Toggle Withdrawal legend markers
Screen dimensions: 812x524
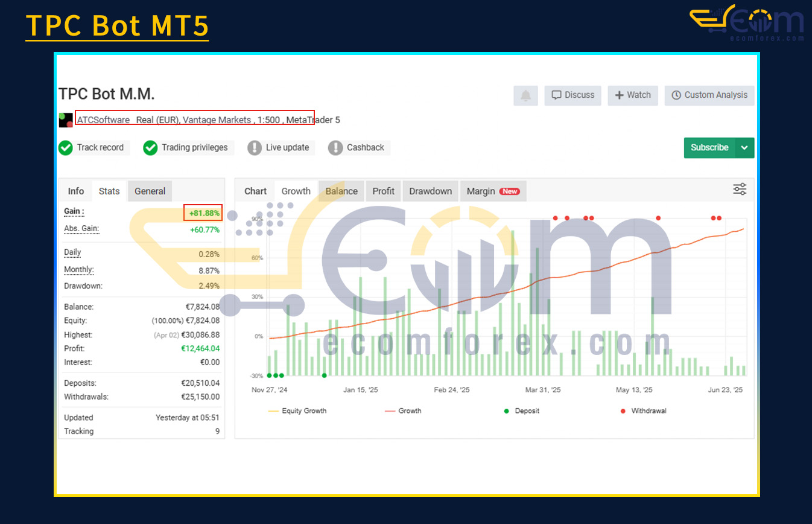(643, 411)
